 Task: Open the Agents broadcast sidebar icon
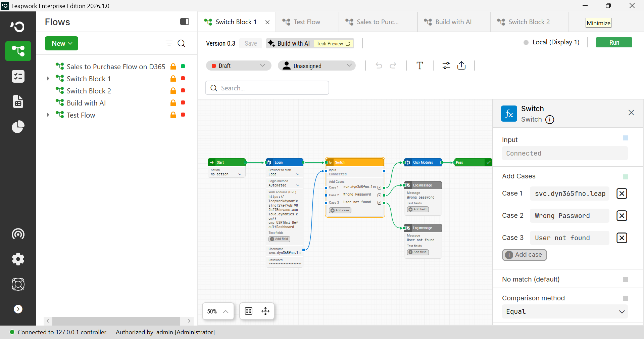[18, 234]
